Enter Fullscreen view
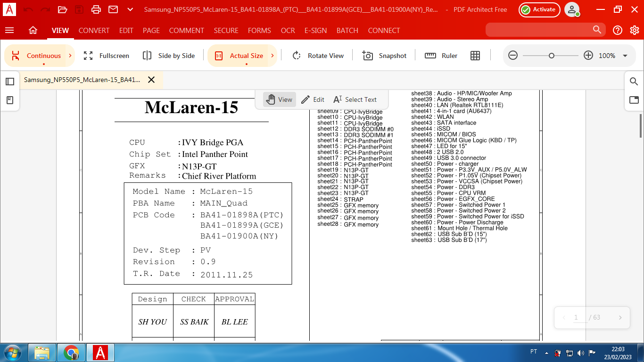The width and height of the screenshot is (644, 362). pos(106,56)
